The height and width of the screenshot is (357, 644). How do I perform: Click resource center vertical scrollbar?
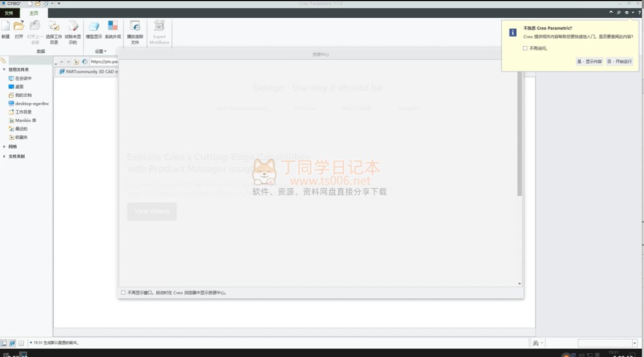pyautogui.click(x=519, y=134)
